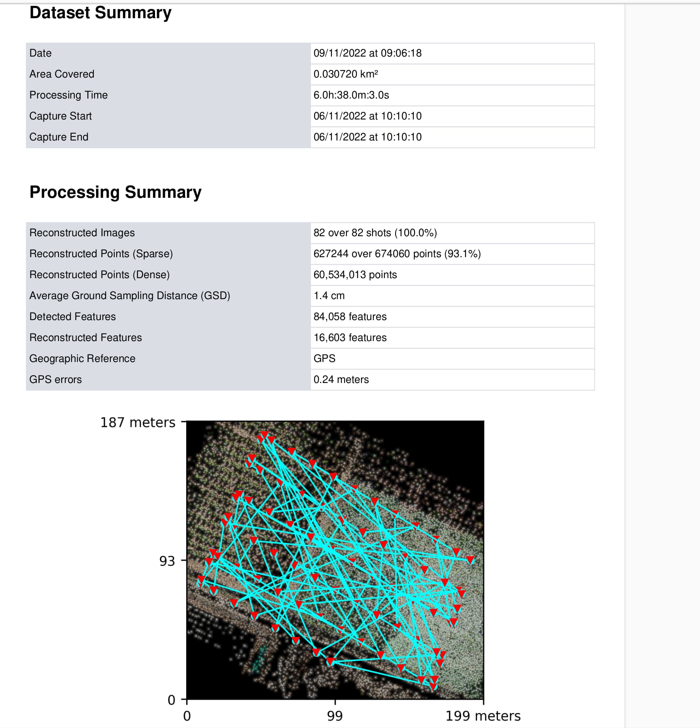Click the Average Ground Sampling Distance label
Viewport: 700px width, 728px height.
130,296
